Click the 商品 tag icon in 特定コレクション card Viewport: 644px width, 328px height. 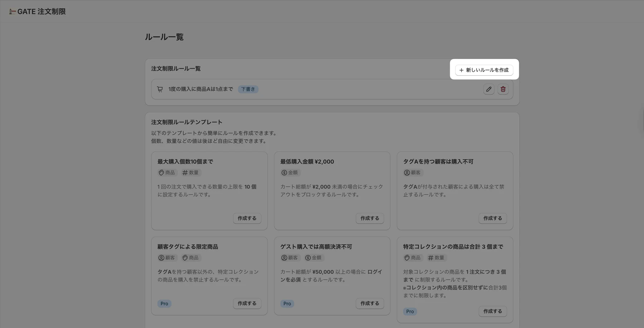[x=407, y=258]
